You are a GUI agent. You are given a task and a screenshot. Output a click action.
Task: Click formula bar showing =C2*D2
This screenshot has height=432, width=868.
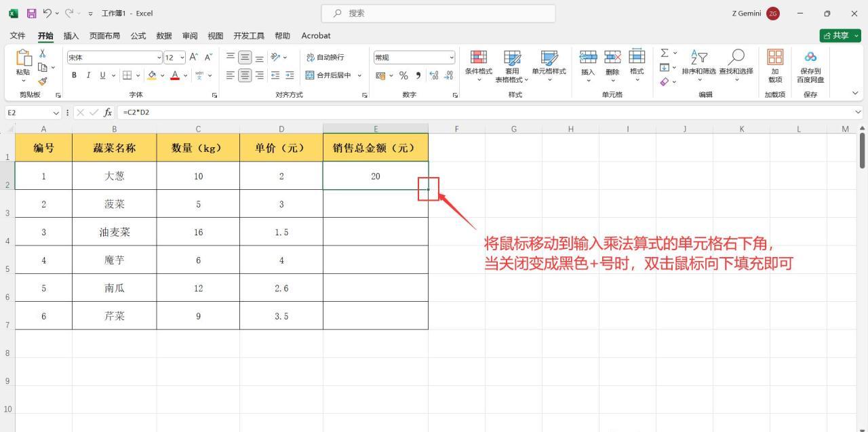point(484,112)
